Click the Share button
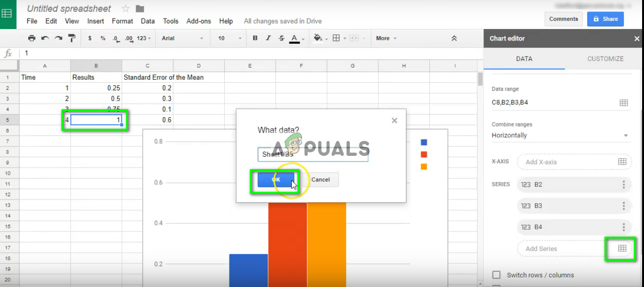The width and height of the screenshot is (644, 287). [x=605, y=19]
